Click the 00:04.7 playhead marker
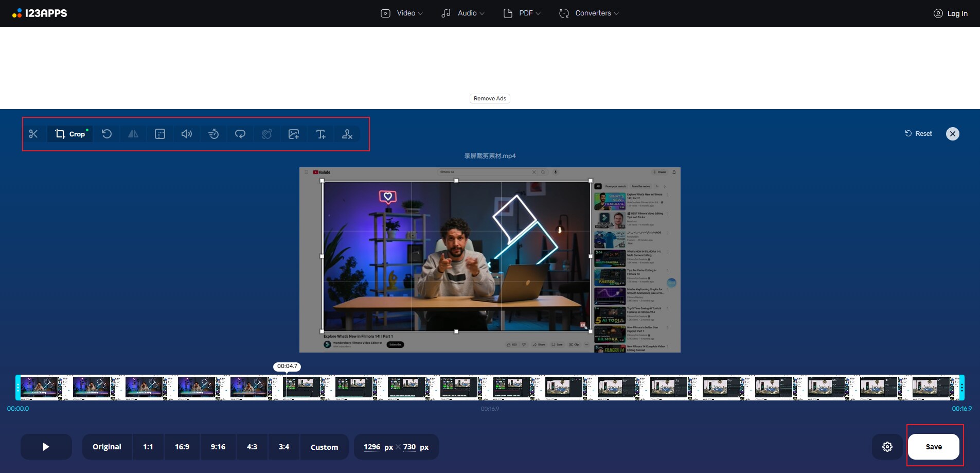This screenshot has height=473, width=980. [x=287, y=366]
